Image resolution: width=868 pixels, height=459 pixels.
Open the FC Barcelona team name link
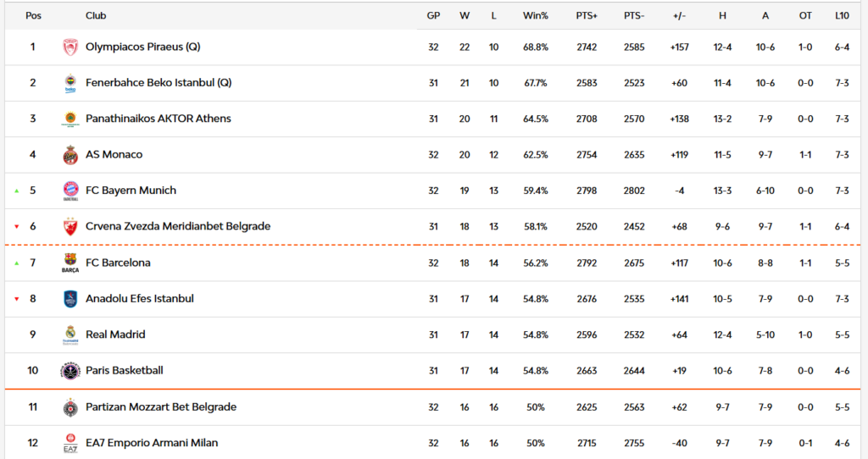pyautogui.click(x=118, y=263)
